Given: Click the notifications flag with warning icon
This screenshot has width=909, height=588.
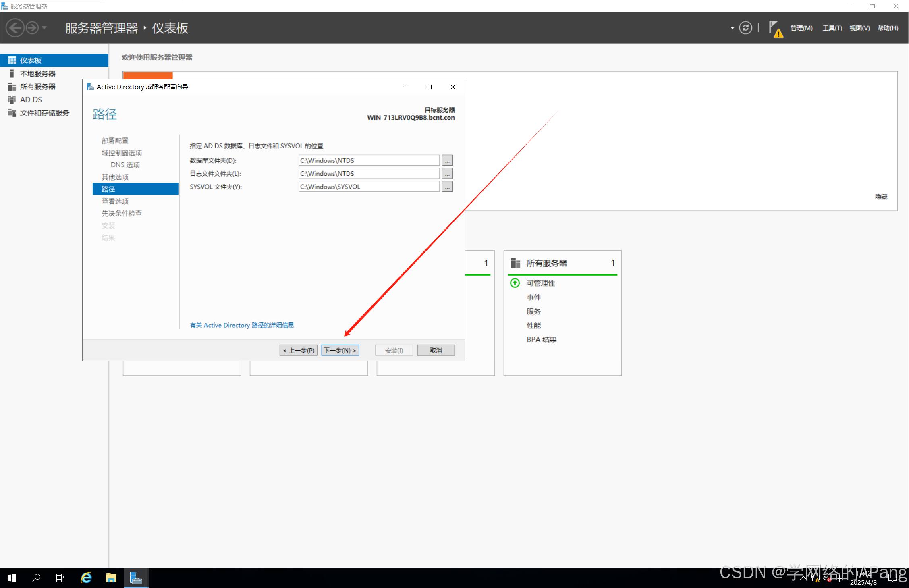Looking at the screenshot, I should coord(775,29).
